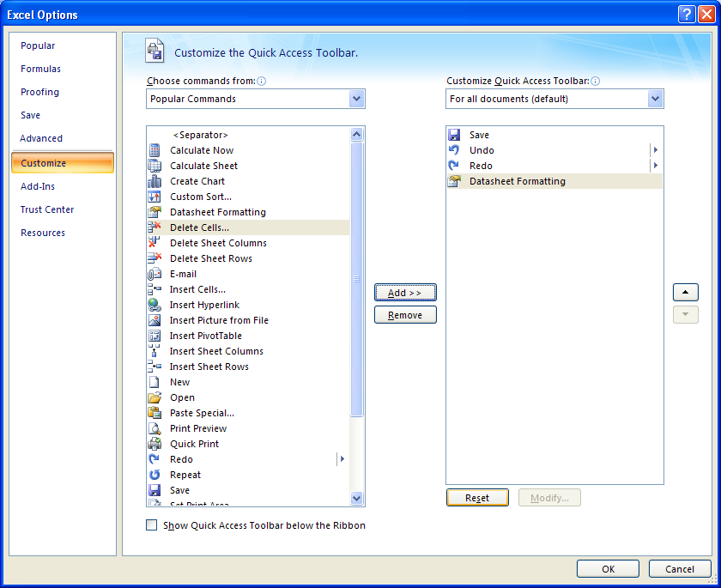Click the commands list scroll down arrow
The image size is (721, 588).
click(356, 497)
